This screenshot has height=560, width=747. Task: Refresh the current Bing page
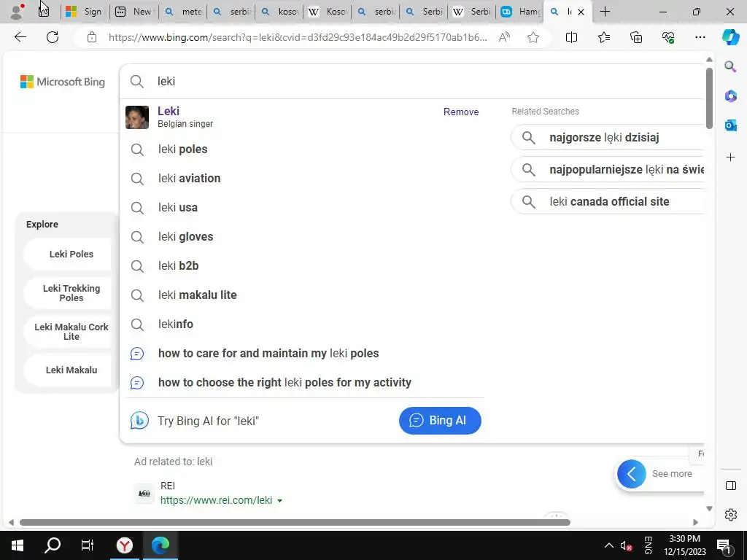tap(53, 37)
